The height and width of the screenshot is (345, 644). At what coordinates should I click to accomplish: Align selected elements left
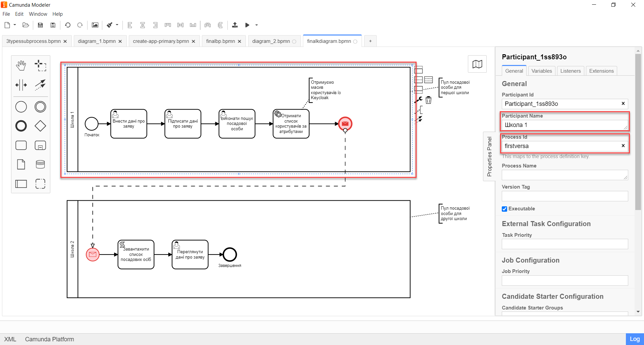point(130,25)
